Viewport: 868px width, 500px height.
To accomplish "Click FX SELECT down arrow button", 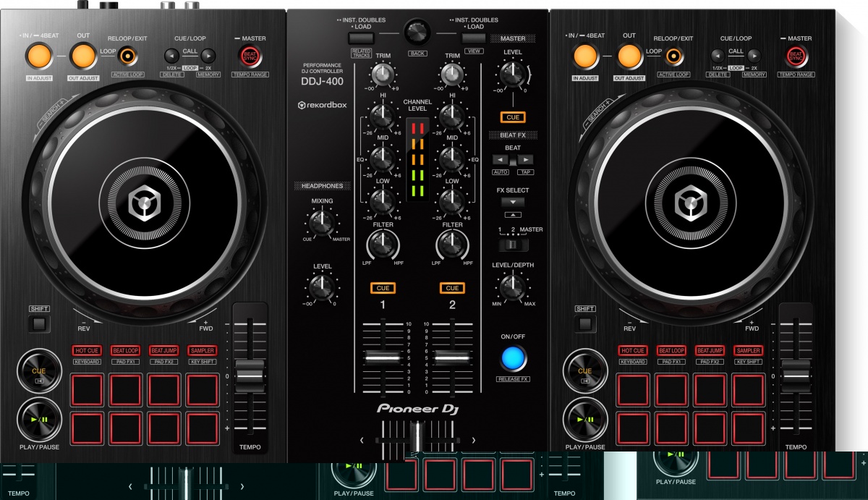I will tap(513, 201).
